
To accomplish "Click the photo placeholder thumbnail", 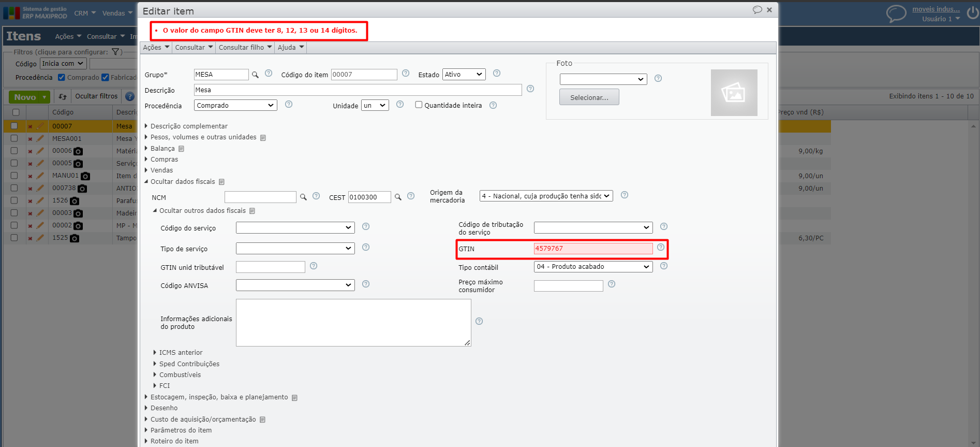I will (734, 93).
